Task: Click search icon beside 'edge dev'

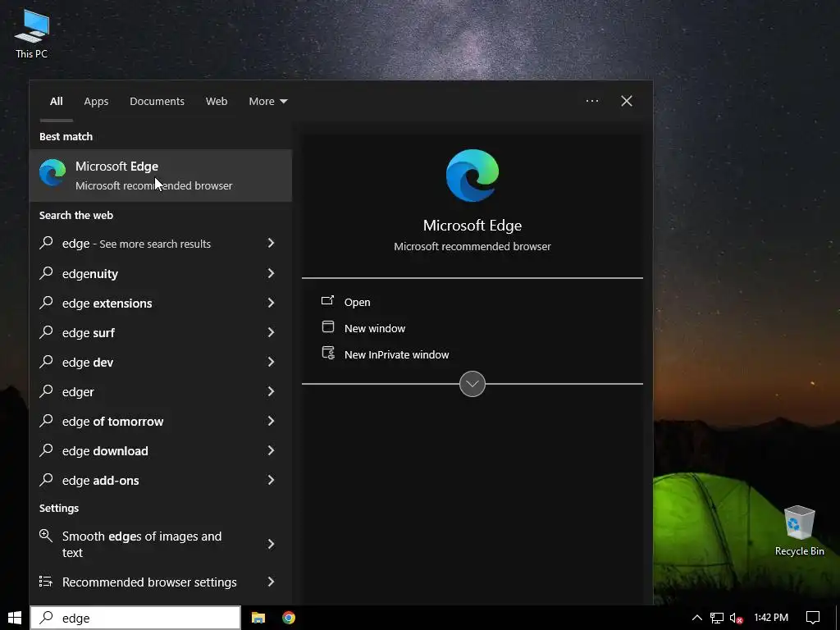Action: pyautogui.click(x=47, y=361)
